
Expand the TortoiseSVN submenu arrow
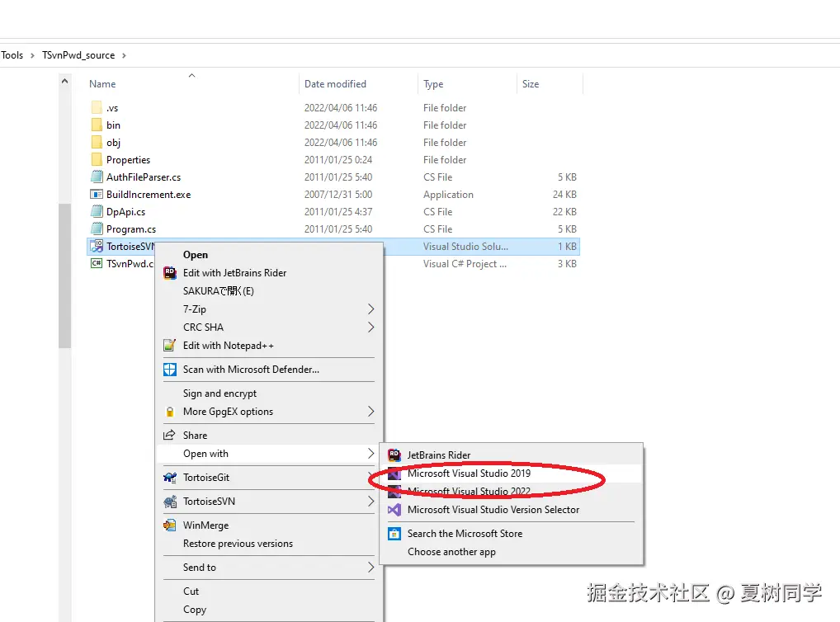[370, 502]
